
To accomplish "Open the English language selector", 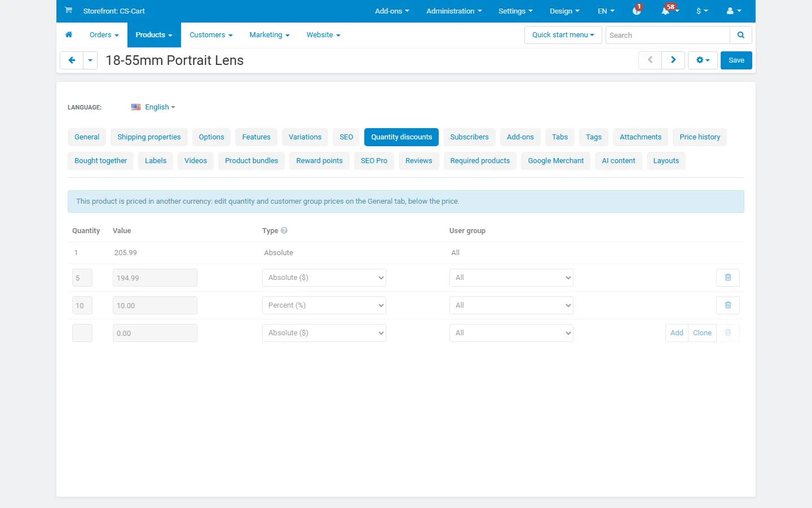I will coord(153,107).
